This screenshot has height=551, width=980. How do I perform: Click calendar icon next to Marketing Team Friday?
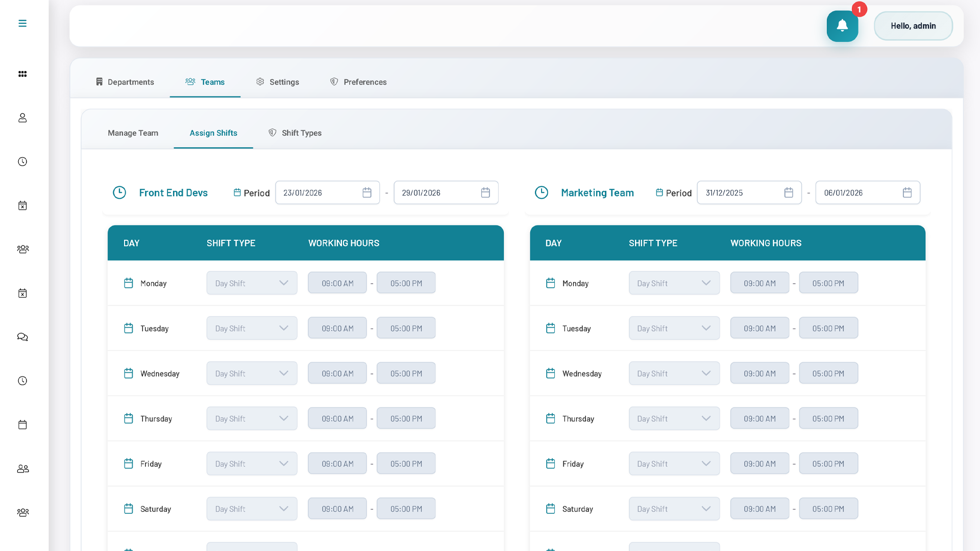click(x=550, y=464)
